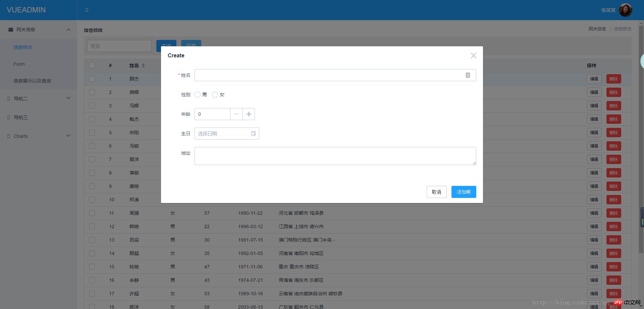Click the 导航二 sidebar icon

[8, 98]
